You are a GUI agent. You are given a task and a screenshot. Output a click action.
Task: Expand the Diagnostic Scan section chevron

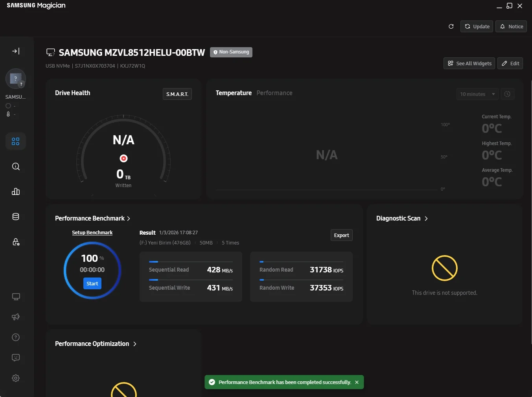(426, 219)
